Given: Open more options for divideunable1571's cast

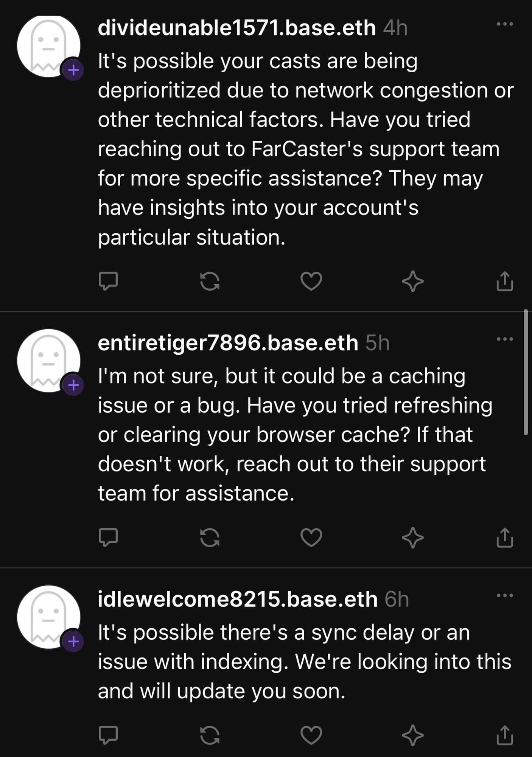Looking at the screenshot, I should (505, 24).
